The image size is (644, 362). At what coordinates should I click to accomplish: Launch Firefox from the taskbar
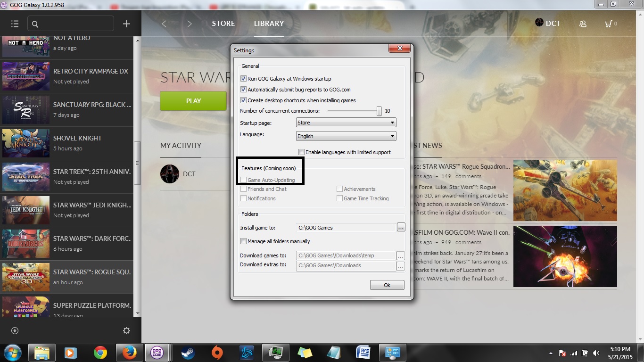[129, 353]
